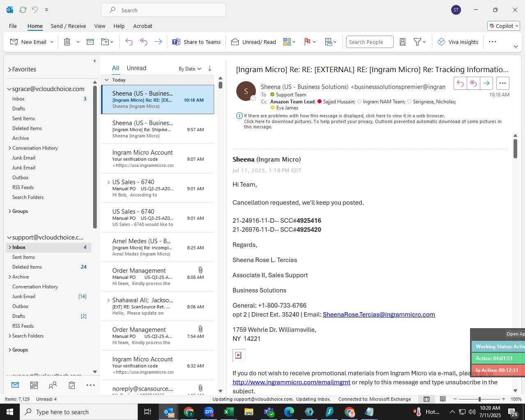Viewport: 525px width, 420px height.
Task: Click New Email button
Action: tap(28, 42)
